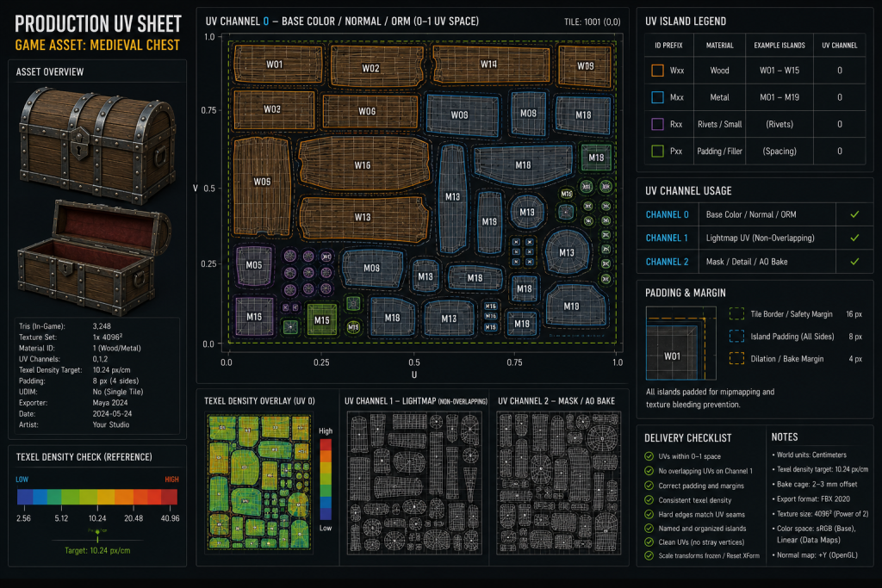Click the '3,248' tris count value
The width and height of the screenshot is (882, 588).
[x=102, y=326]
